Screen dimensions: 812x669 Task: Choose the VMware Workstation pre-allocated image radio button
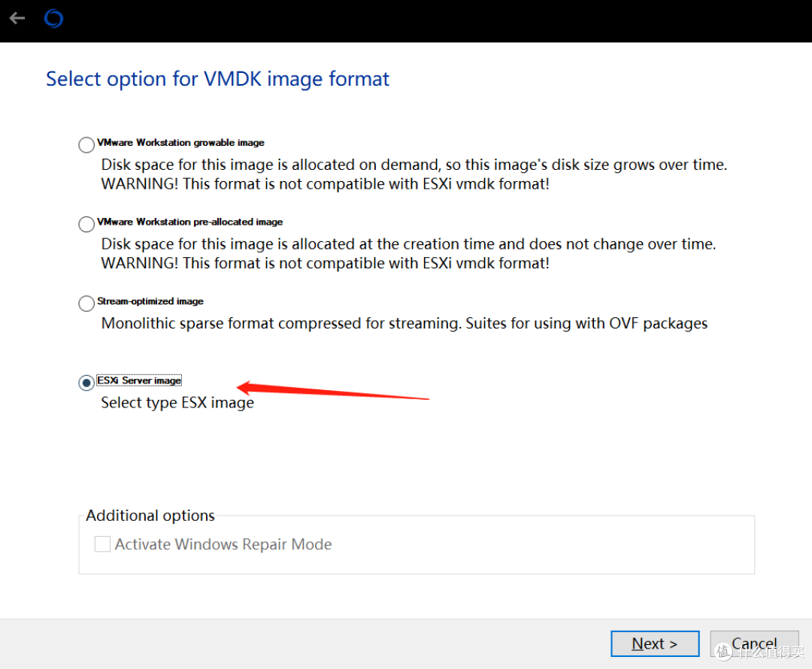click(86, 224)
